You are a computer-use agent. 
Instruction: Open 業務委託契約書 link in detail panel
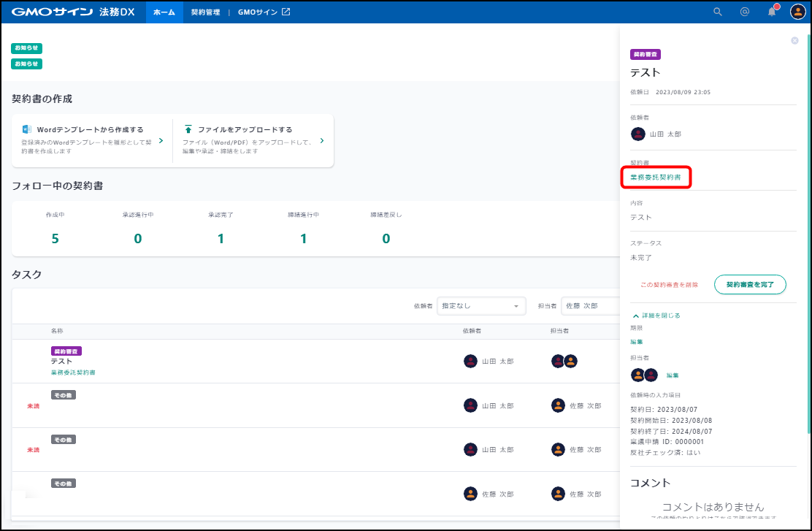coord(656,177)
